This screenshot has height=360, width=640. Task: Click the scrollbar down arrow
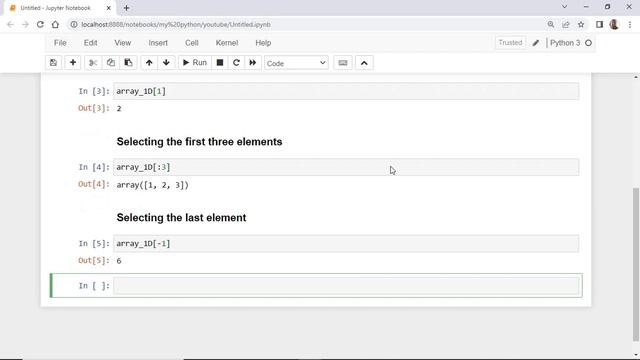[x=636, y=355]
